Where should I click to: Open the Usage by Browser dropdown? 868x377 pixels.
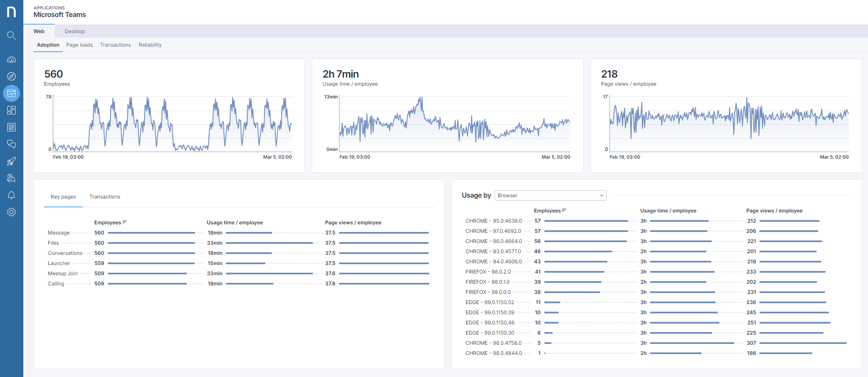click(x=550, y=195)
